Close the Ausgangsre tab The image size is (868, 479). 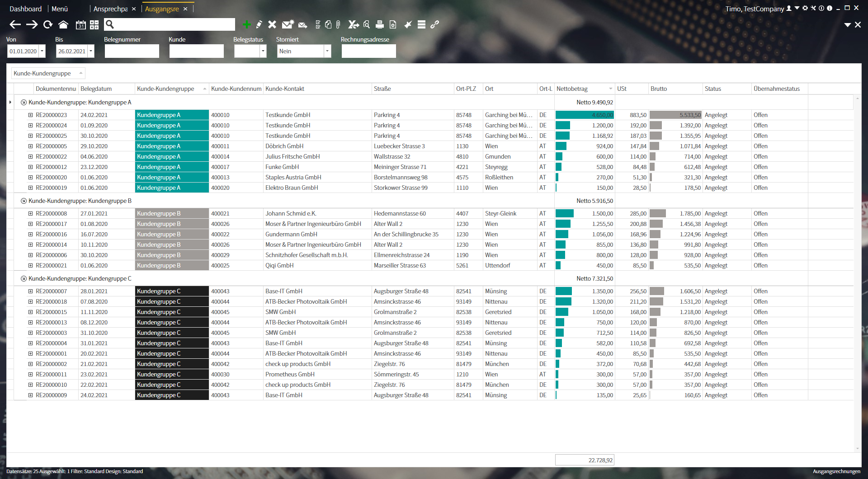coord(185,9)
